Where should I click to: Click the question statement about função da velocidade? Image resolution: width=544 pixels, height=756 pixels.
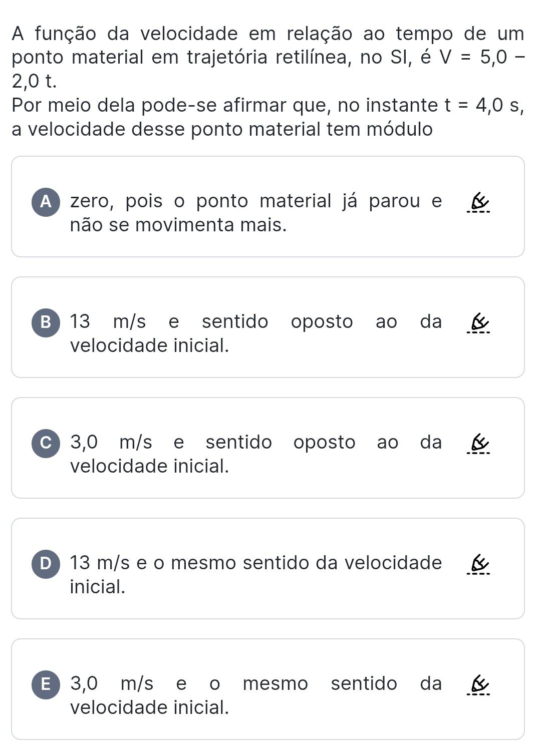[268, 82]
